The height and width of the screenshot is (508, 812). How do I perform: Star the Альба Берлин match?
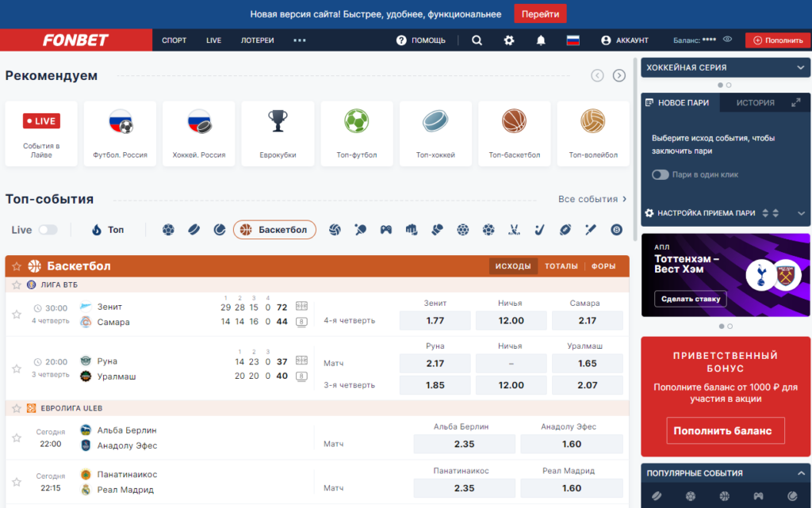[x=17, y=438]
